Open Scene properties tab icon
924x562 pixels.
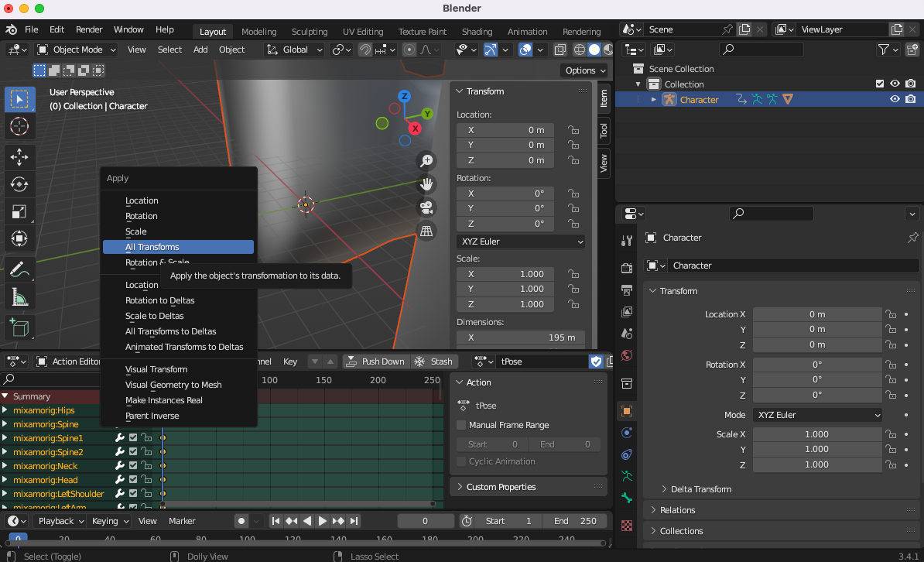point(627,333)
